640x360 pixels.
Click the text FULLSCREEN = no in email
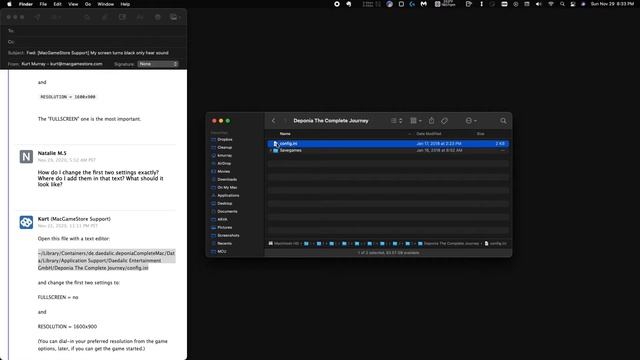tap(58, 297)
